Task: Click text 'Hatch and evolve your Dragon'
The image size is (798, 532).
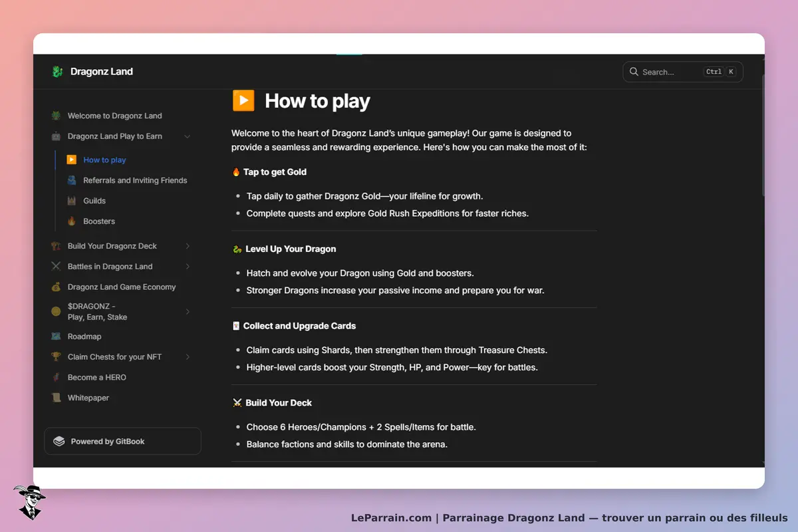Action: (309, 273)
